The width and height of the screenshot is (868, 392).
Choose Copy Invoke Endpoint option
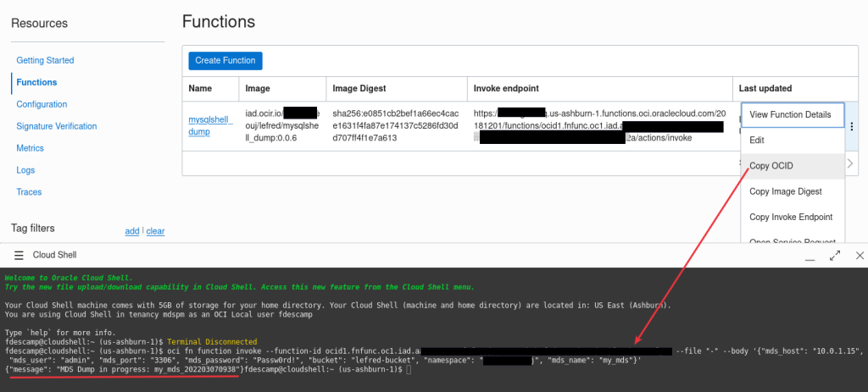tap(791, 218)
